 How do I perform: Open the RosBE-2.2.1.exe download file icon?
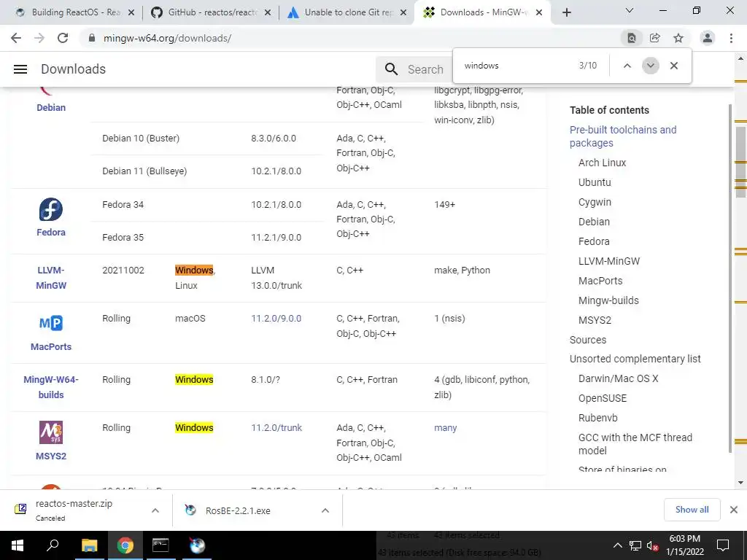pyautogui.click(x=190, y=510)
